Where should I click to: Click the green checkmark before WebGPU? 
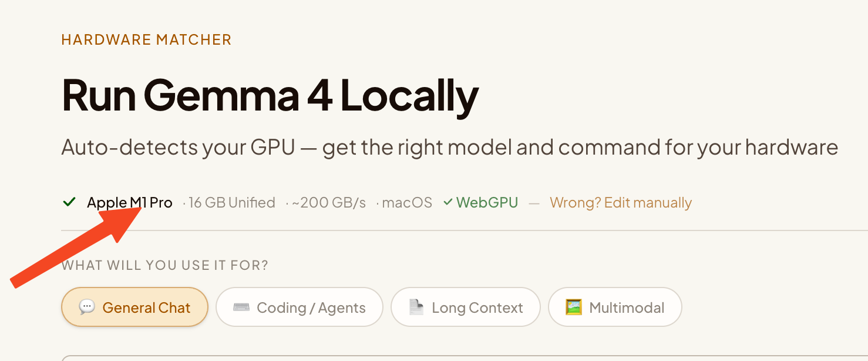pos(448,202)
